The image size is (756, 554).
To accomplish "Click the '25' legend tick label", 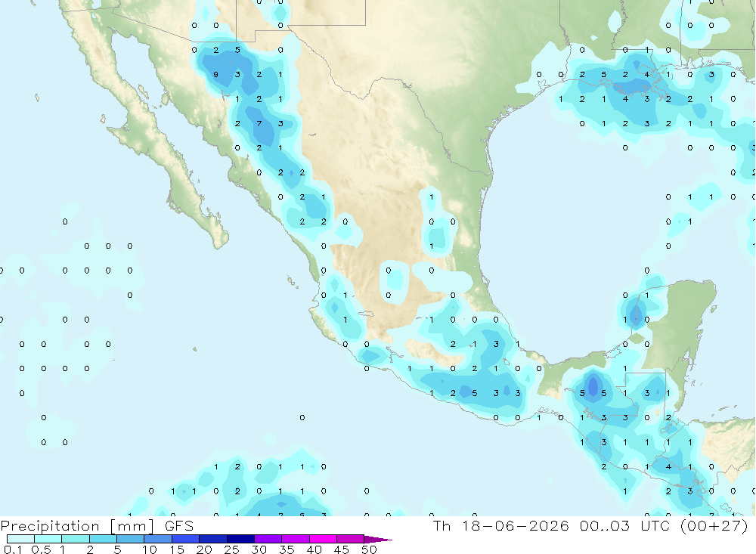I will click(232, 549).
